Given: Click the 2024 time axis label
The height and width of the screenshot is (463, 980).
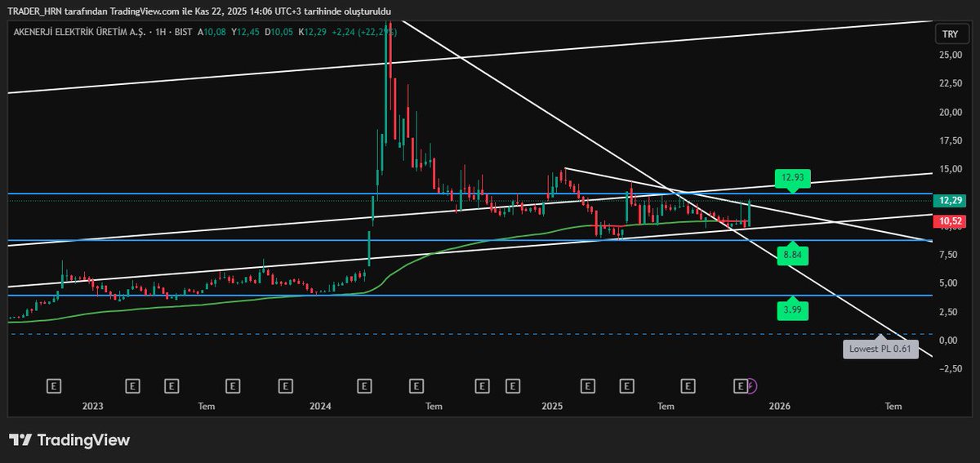Looking at the screenshot, I should (x=321, y=406).
